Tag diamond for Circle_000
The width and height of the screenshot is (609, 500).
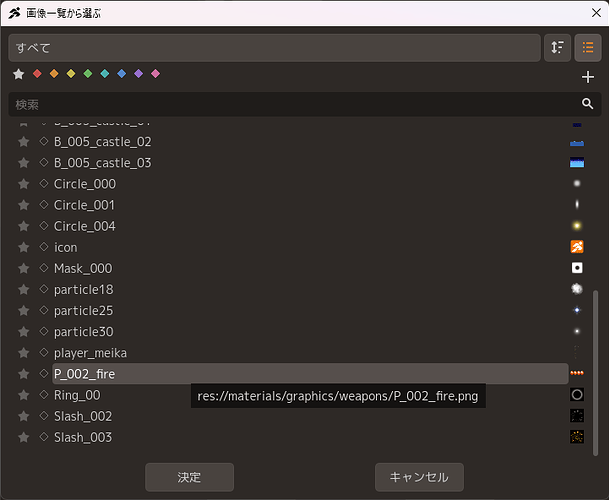[44, 183]
